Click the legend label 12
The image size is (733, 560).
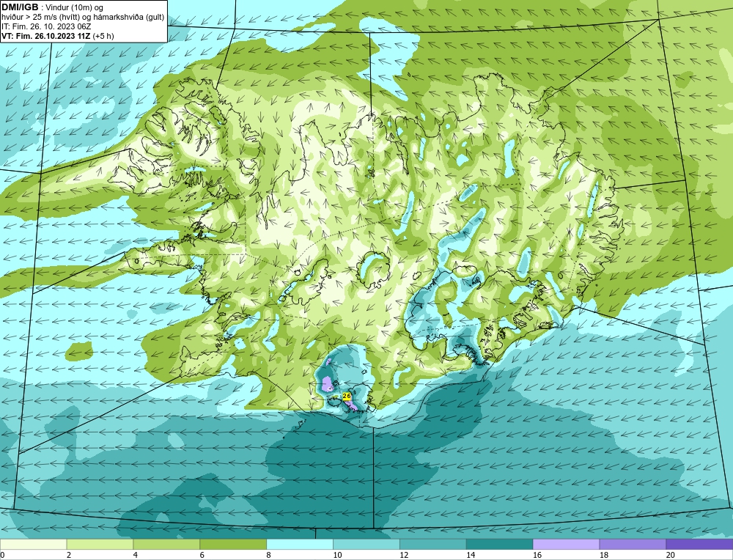404,556
